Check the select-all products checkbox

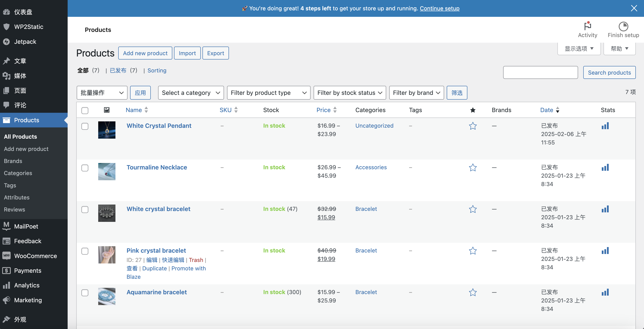[x=85, y=110]
